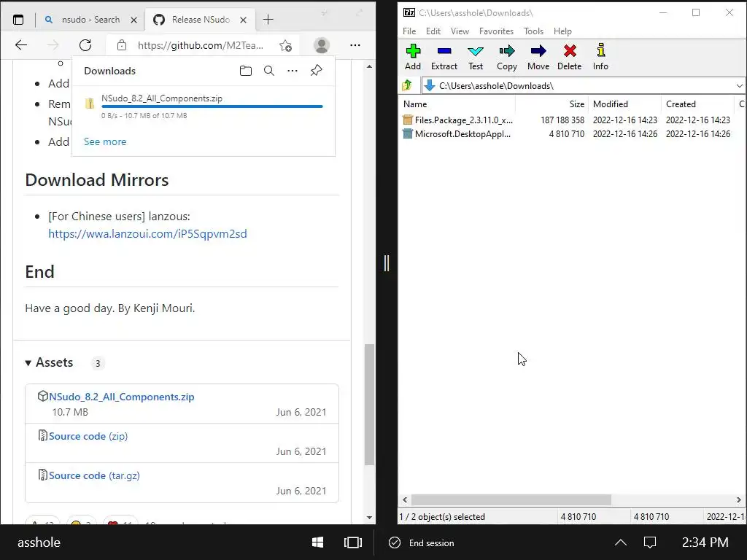This screenshot has width=747, height=560.
Task: Click the Edge address bar URL
Action: [201, 45]
